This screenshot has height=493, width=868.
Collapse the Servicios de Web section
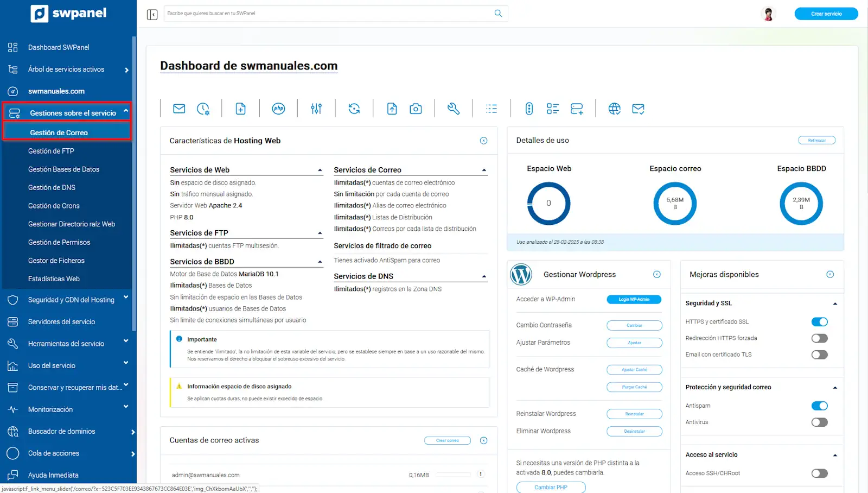click(x=320, y=170)
